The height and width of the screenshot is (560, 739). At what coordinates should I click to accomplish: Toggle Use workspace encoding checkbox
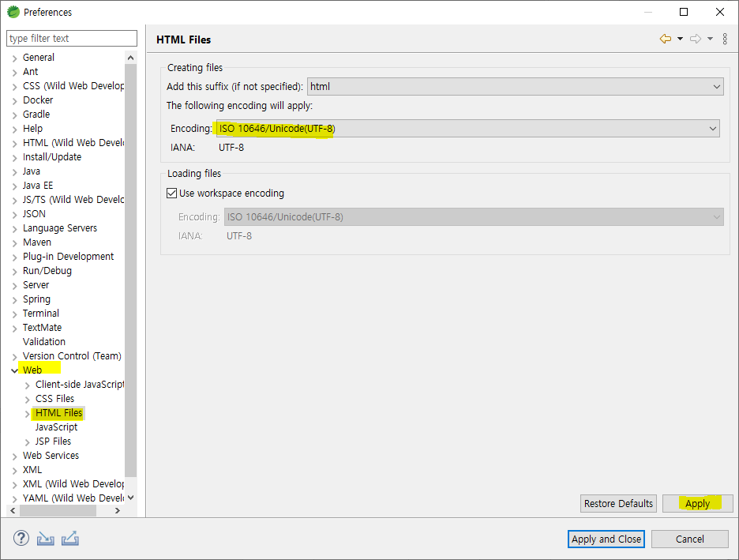172,194
